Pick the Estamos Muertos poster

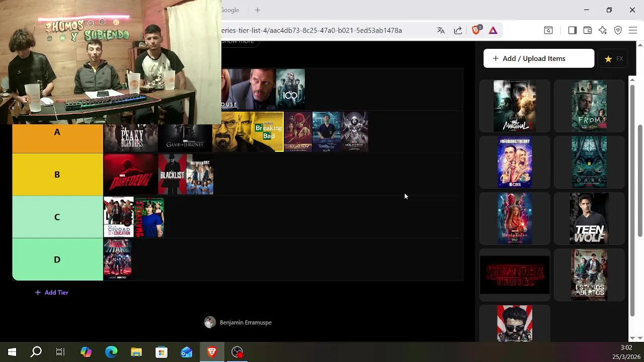pos(589,275)
